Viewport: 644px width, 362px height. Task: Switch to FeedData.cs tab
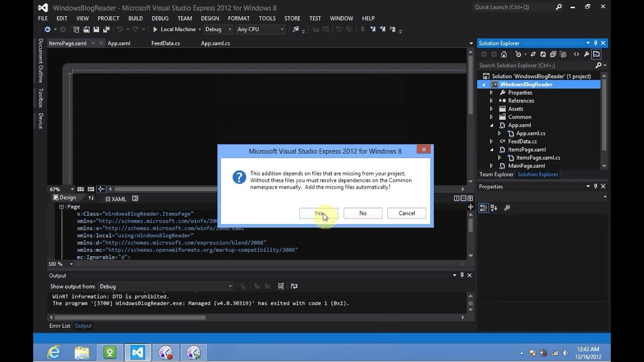click(166, 43)
